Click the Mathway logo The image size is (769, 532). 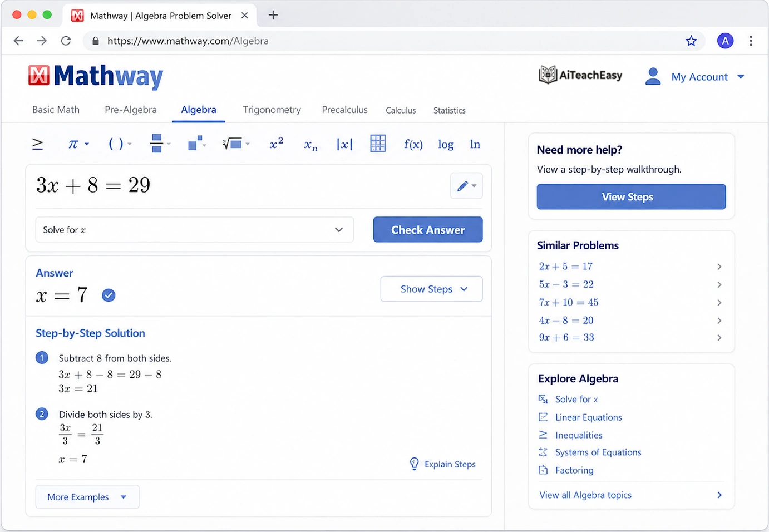(96, 76)
